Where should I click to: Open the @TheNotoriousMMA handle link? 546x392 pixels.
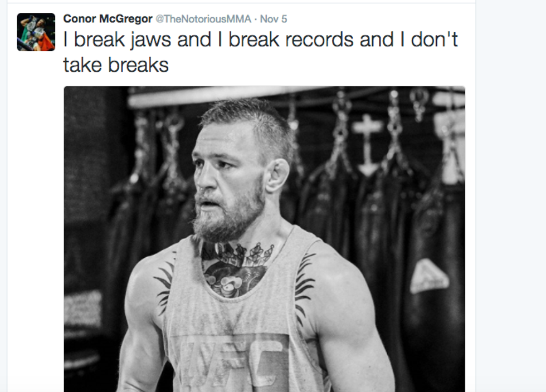(203, 19)
